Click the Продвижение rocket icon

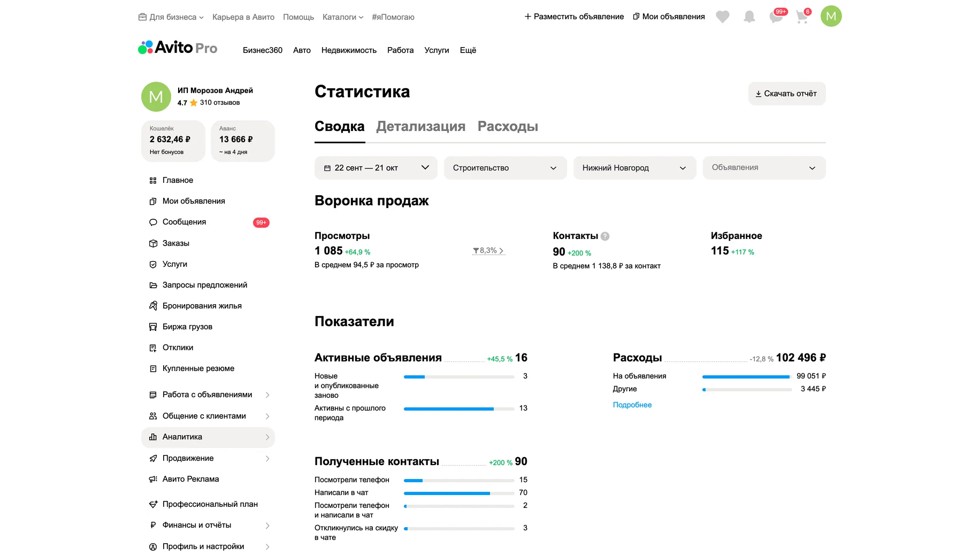153,459
